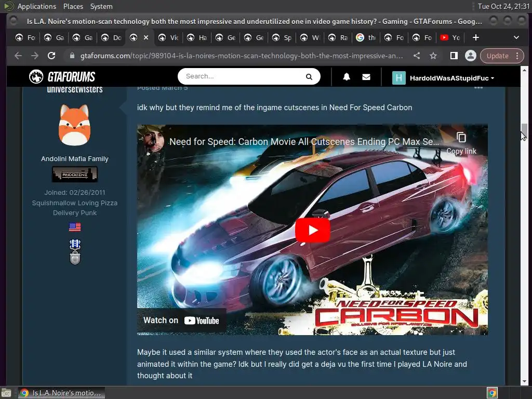Open a new browser tab
The height and width of the screenshot is (399, 532).
(x=476, y=37)
